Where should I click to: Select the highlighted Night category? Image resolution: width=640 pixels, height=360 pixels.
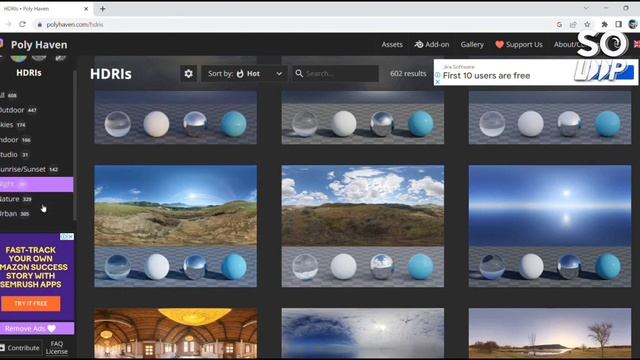click(36, 184)
